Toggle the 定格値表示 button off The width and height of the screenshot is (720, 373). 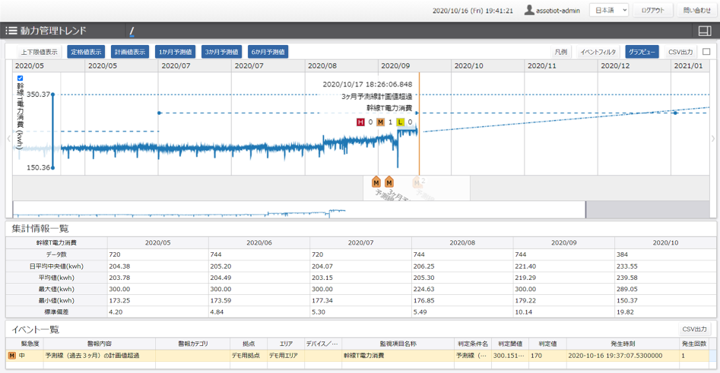pyautogui.click(x=86, y=52)
